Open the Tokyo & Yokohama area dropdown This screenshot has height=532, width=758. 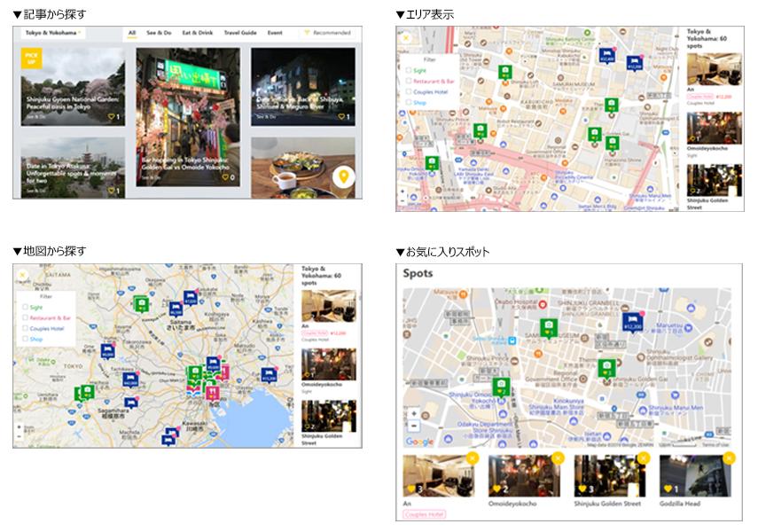[53, 33]
